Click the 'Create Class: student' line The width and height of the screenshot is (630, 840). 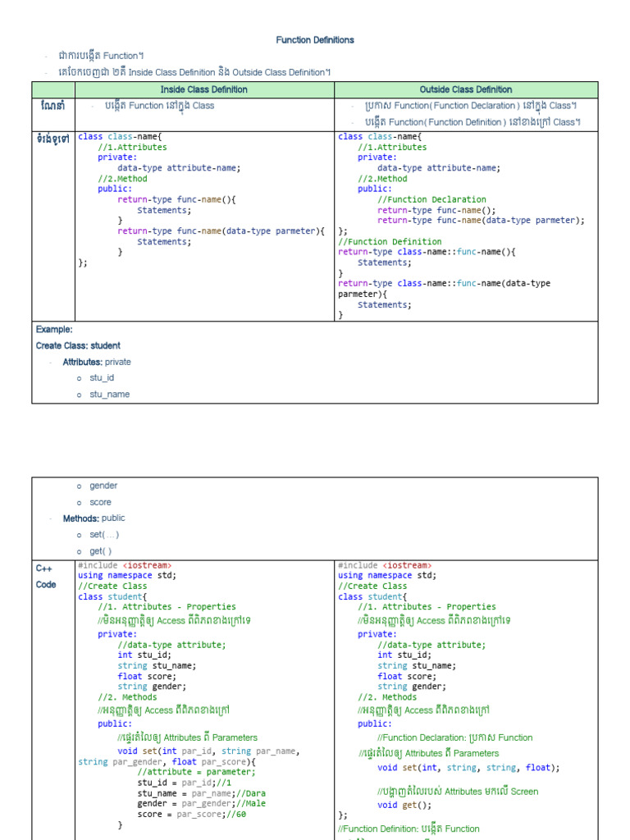coord(78,345)
